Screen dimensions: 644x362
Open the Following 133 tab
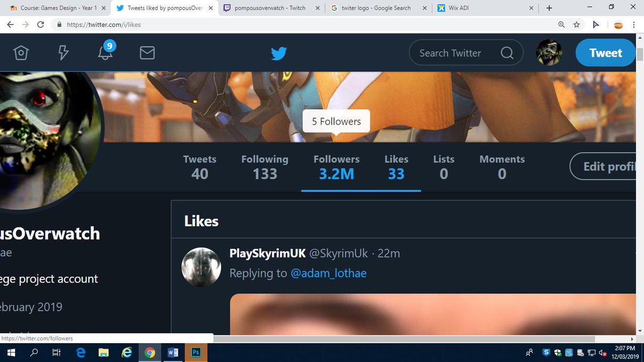point(265,167)
